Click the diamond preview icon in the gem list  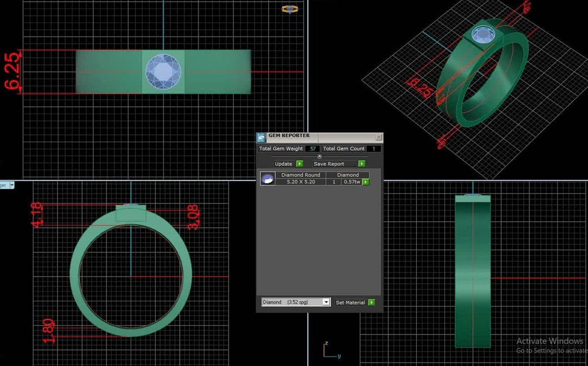(267, 179)
